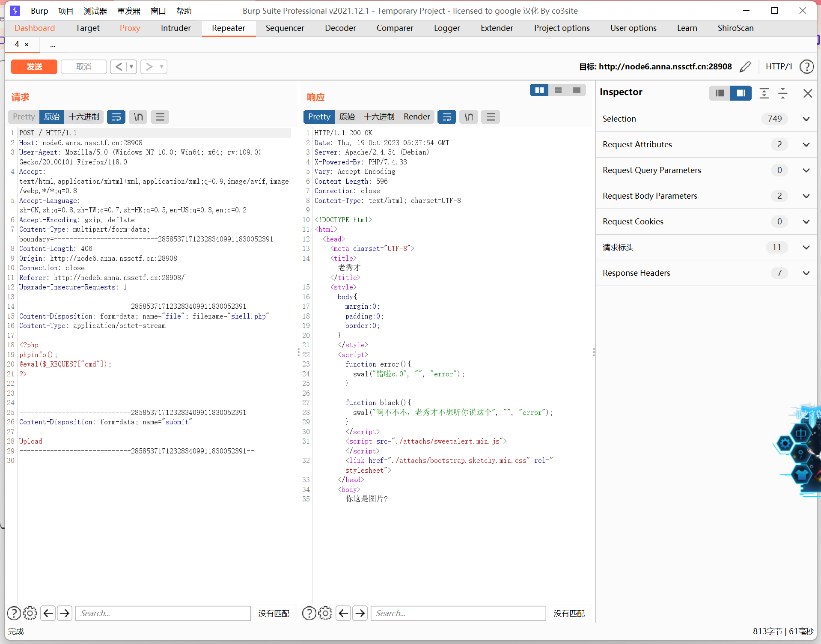This screenshot has height=644, width=821.
Task: Open the Proxy tab
Action: pos(130,28)
